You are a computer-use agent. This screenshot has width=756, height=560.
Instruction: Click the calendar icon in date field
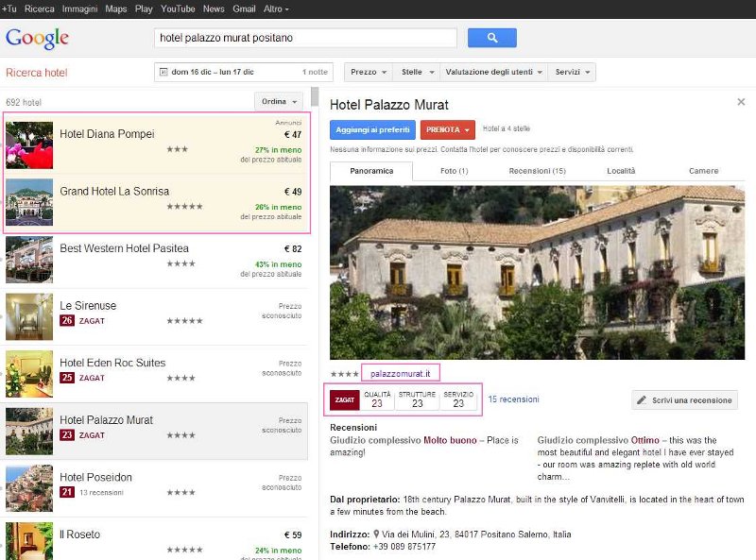point(163,72)
